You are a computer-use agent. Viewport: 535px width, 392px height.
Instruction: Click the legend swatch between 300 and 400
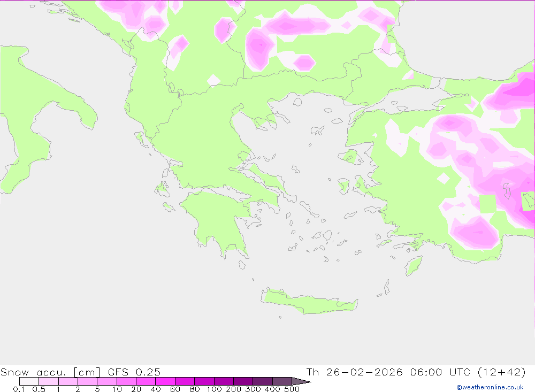[262, 381]
